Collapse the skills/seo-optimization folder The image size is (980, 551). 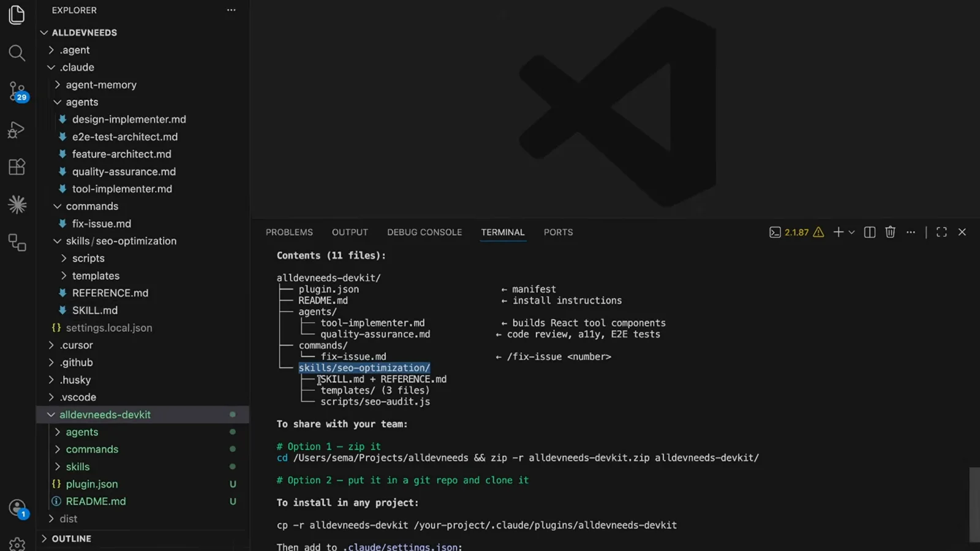coord(142,241)
